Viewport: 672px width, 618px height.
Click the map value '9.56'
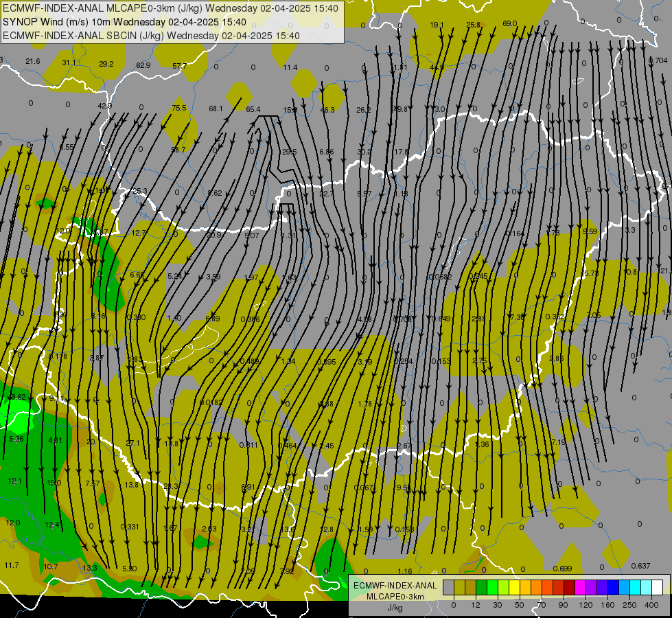pos(404,488)
